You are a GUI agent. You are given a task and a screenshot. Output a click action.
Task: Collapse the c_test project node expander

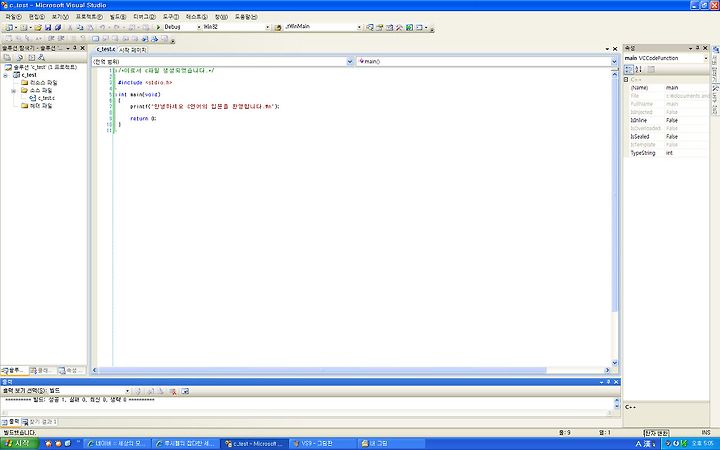pyautogui.click(x=6, y=75)
